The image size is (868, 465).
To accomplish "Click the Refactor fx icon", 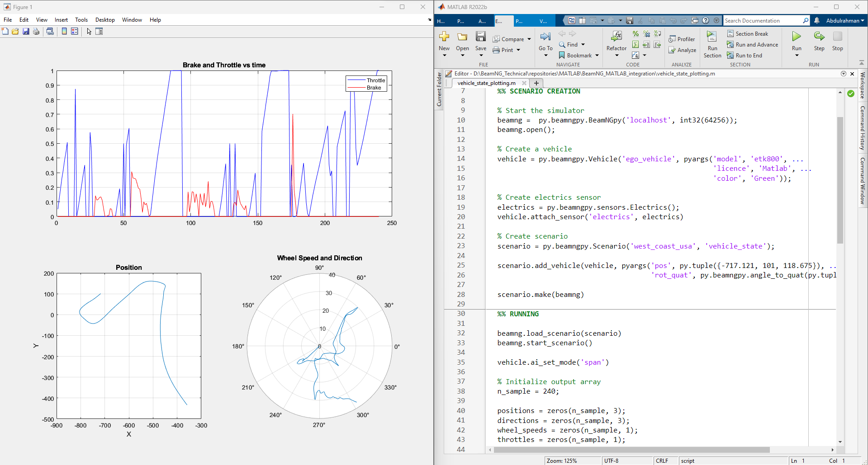I will coord(616,36).
